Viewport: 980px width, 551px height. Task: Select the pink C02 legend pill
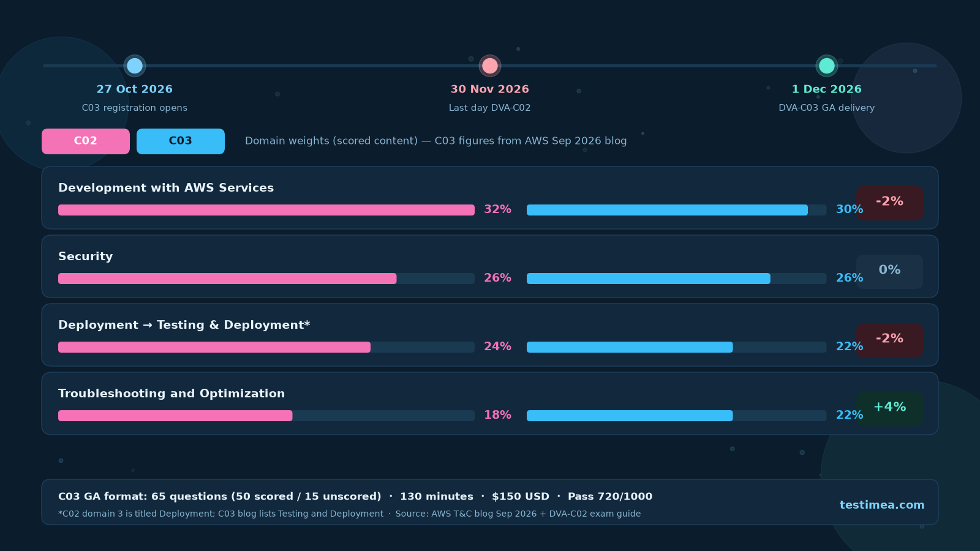point(86,141)
